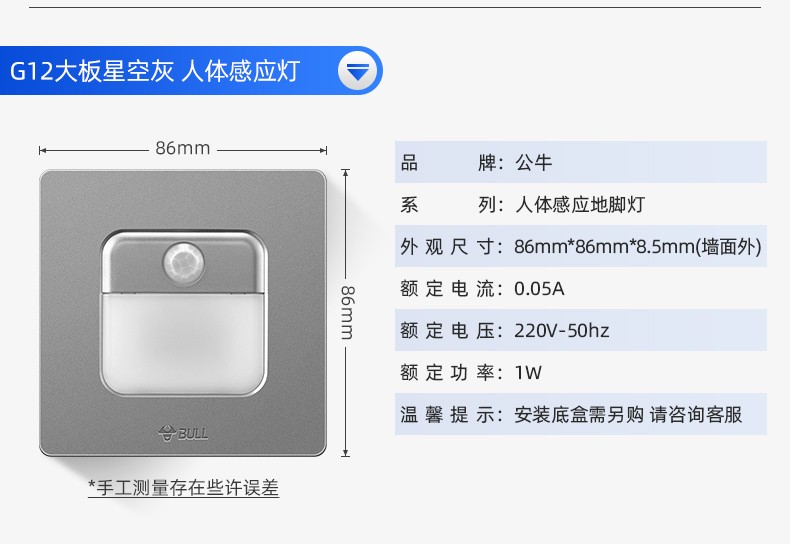Click the blue down-arrow circle icon
The width and height of the screenshot is (790, 544).
click(x=357, y=72)
